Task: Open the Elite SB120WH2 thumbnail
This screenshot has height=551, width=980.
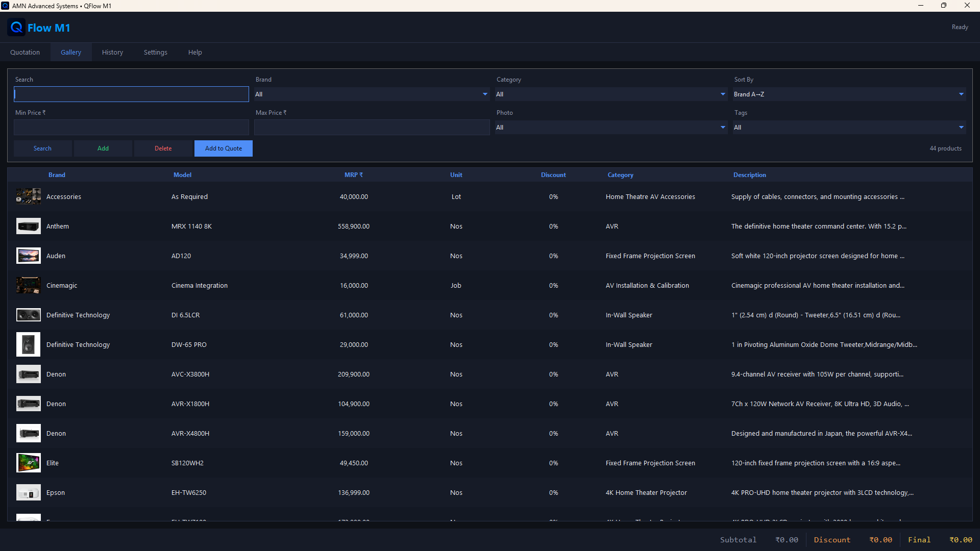Action: pyautogui.click(x=29, y=463)
